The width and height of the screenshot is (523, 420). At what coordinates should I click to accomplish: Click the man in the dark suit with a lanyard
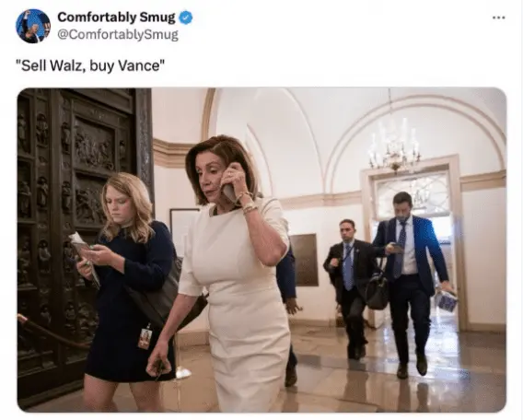pos(349,286)
